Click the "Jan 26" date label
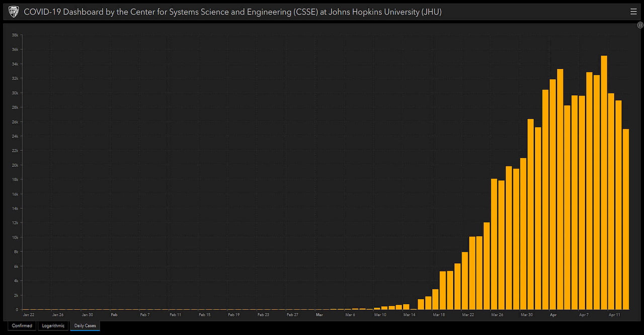This screenshot has width=644, height=335. pyautogui.click(x=58, y=315)
